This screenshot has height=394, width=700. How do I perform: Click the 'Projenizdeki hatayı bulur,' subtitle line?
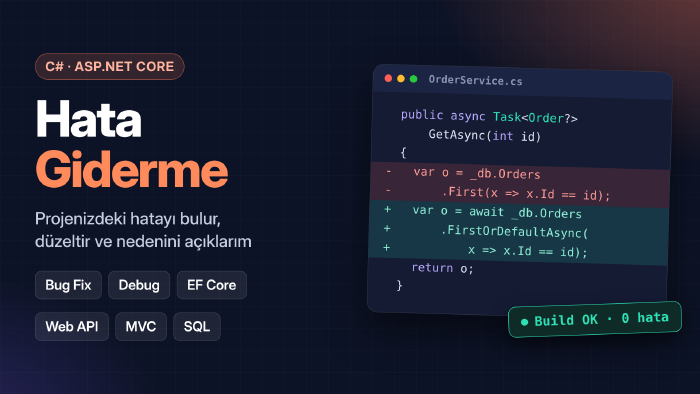pyautogui.click(x=128, y=219)
